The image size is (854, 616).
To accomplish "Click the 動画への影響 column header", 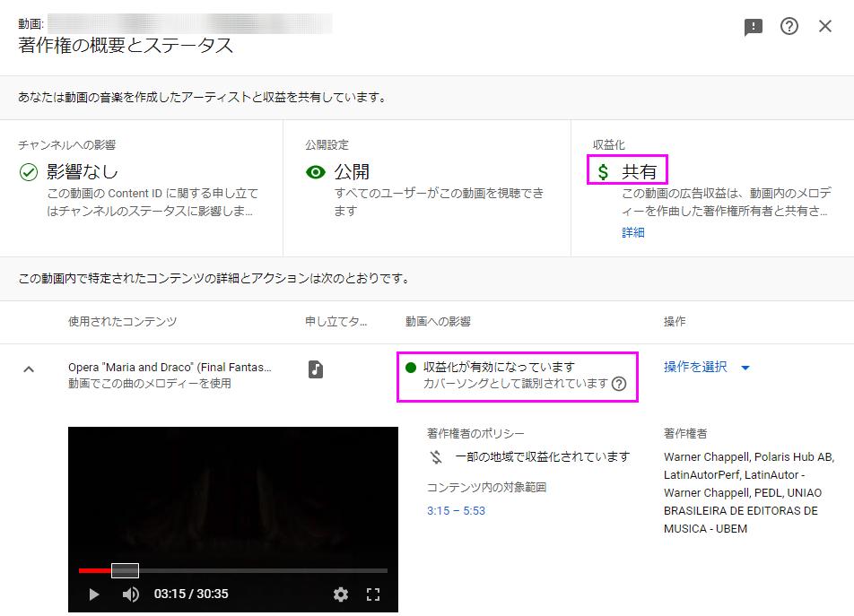I will click(x=438, y=321).
